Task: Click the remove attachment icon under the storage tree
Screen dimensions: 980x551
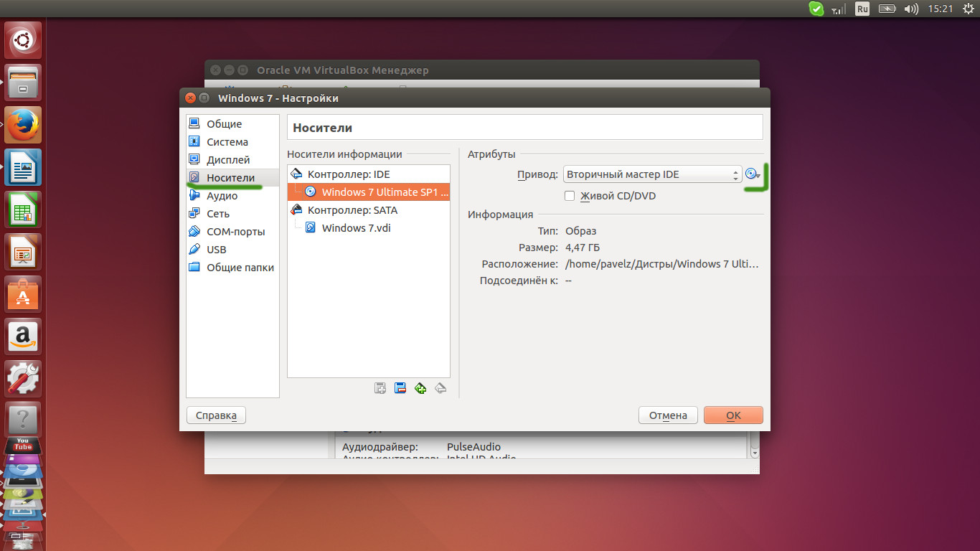Action: tap(400, 388)
